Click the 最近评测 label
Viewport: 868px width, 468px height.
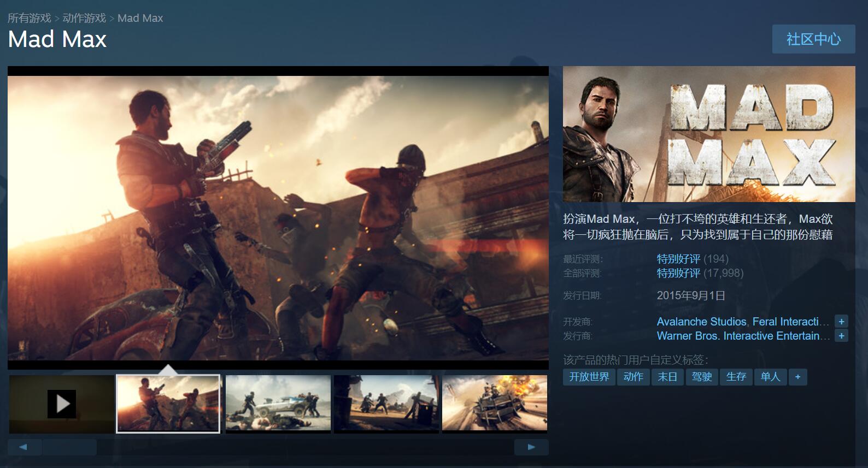pos(583,259)
